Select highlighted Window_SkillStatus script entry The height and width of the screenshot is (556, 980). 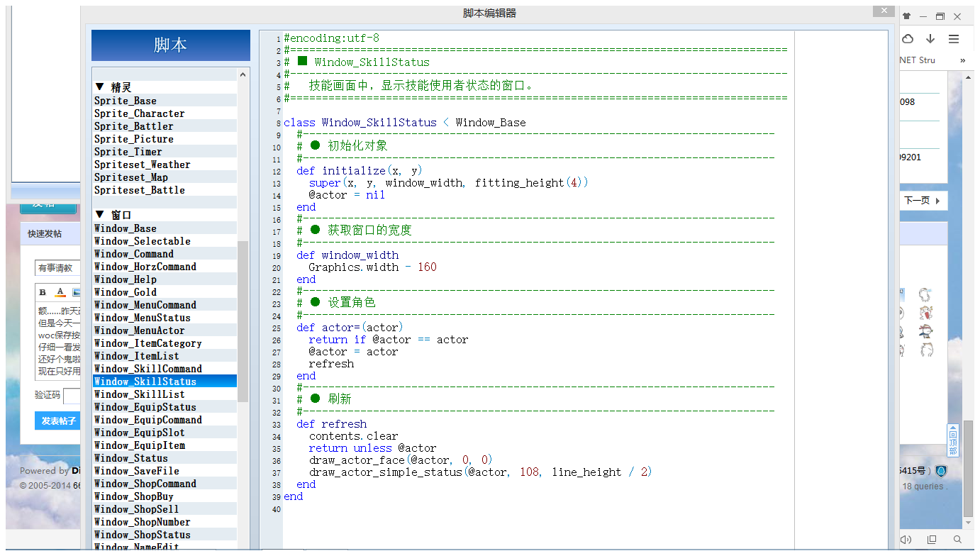(x=165, y=382)
